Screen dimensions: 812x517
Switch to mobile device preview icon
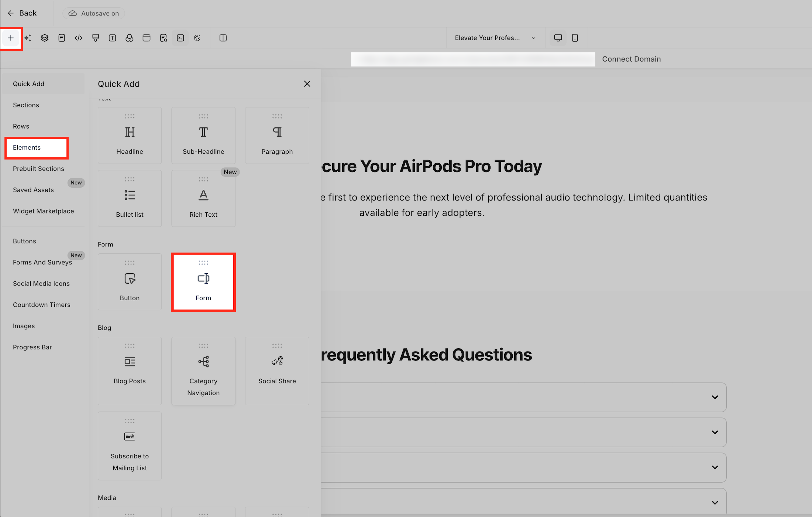point(575,38)
